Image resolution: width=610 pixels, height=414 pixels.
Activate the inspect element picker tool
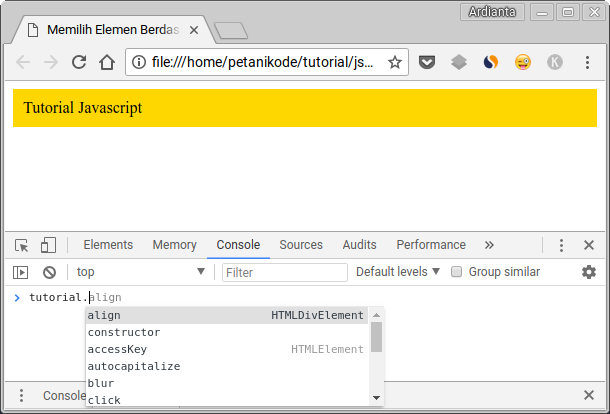(x=21, y=245)
